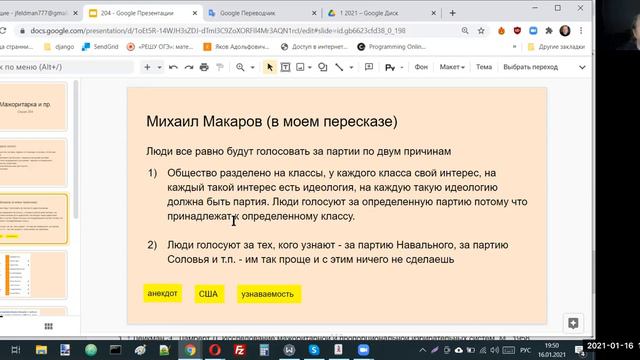Insert a text box
The image size is (640, 360).
(285, 67)
